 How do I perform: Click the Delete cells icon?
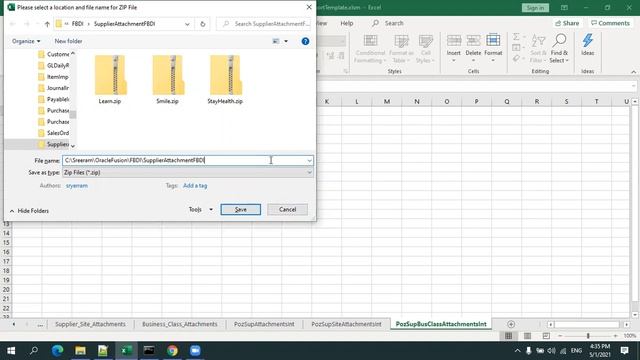tap(473, 40)
